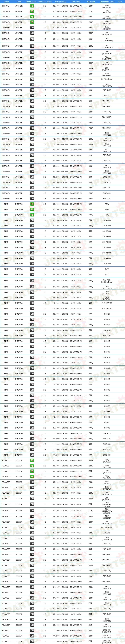Viewport: 125px width, 644px height.
Task: Click the '08.1998 -> 04.2002' date cell
Action: pos(61,412)
